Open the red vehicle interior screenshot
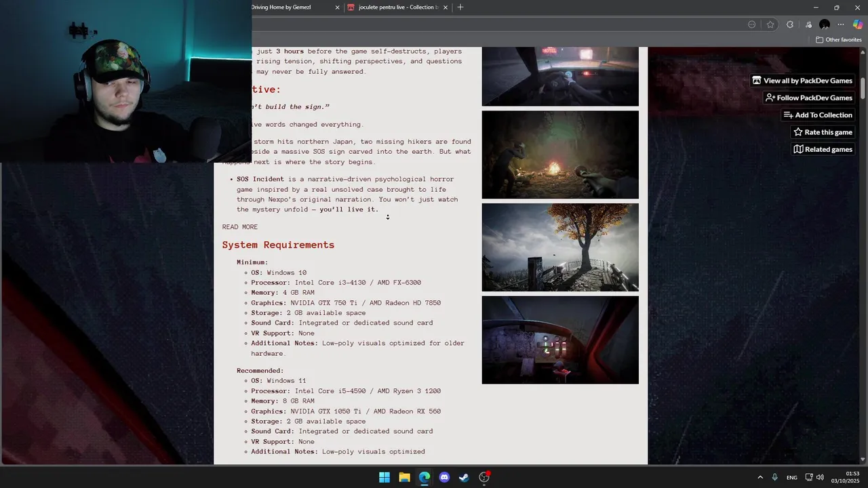868x488 pixels. pyautogui.click(x=560, y=340)
